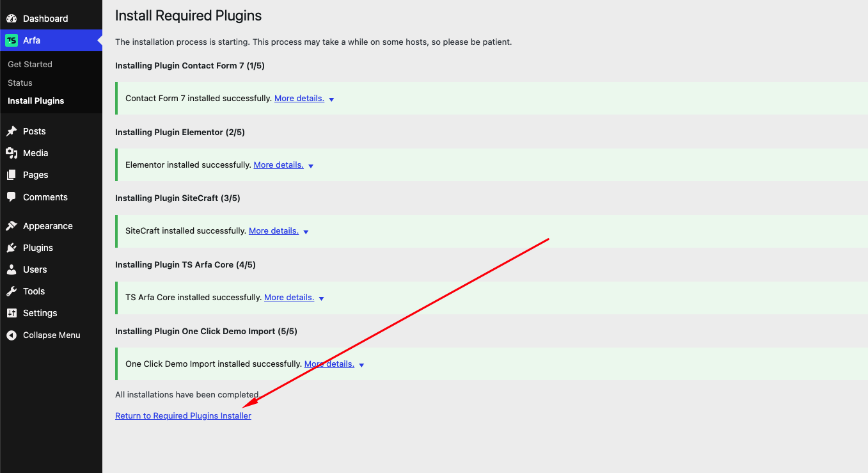Open the Plugins menu

[x=51, y=248]
